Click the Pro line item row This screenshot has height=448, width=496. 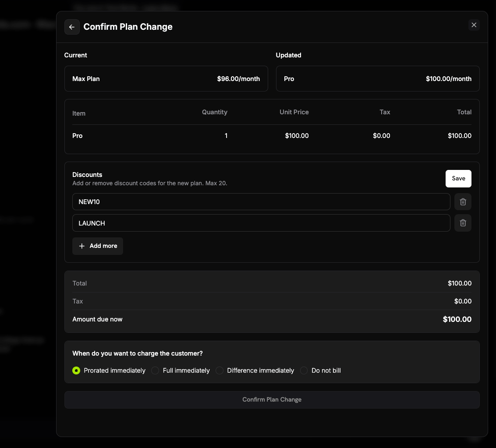(x=272, y=136)
